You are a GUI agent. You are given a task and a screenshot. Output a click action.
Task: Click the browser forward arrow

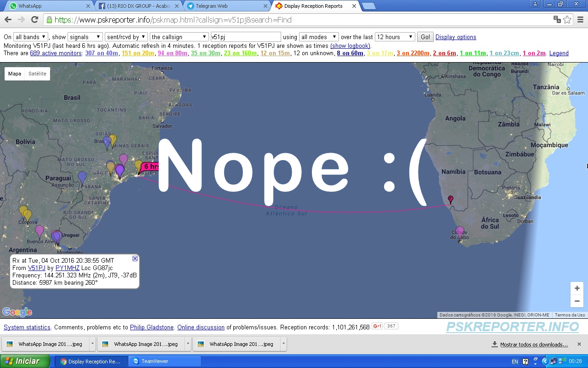click(x=21, y=20)
